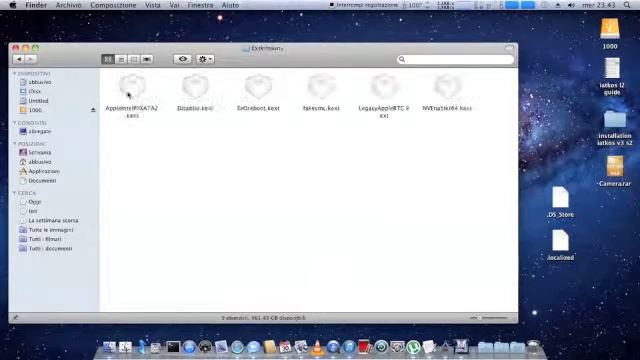Click the toolbar toggle pill in title bar
The image size is (640, 360).
click(x=509, y=48)
